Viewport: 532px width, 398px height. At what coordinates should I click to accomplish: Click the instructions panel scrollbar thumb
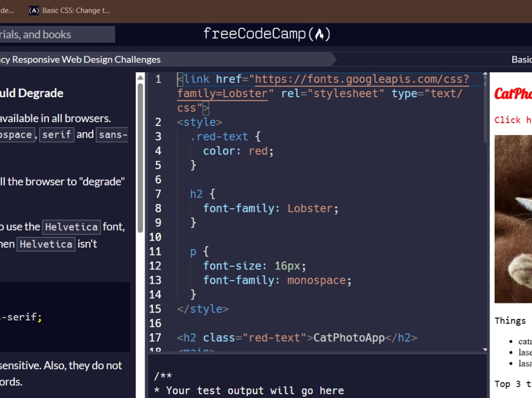click(x=140, y=158)
